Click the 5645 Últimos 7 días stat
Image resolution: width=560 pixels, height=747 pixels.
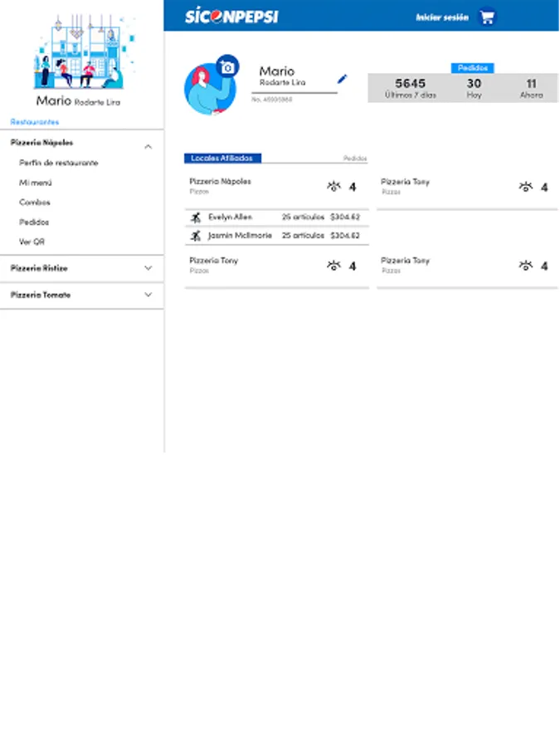click(410, 88)
